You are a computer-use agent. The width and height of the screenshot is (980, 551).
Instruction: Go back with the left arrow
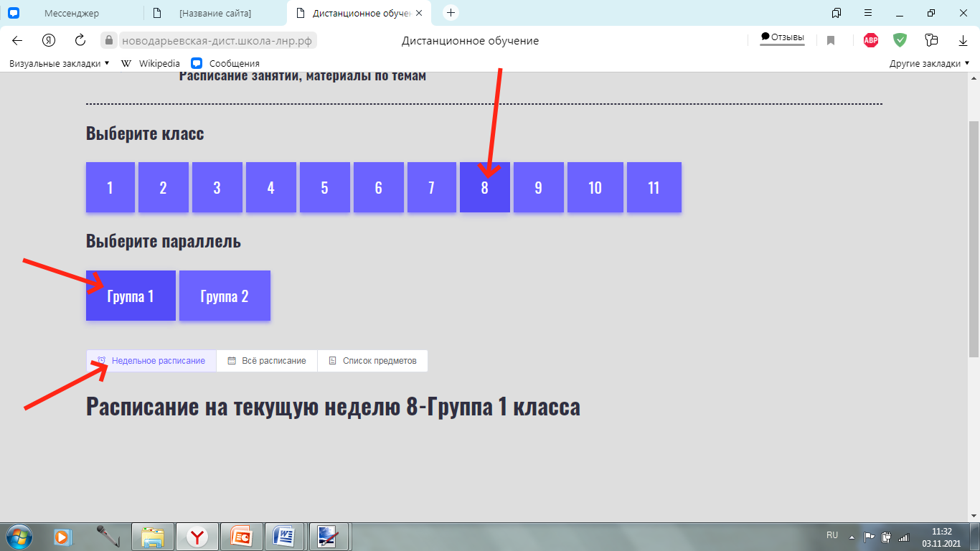(x=17, y=40)
